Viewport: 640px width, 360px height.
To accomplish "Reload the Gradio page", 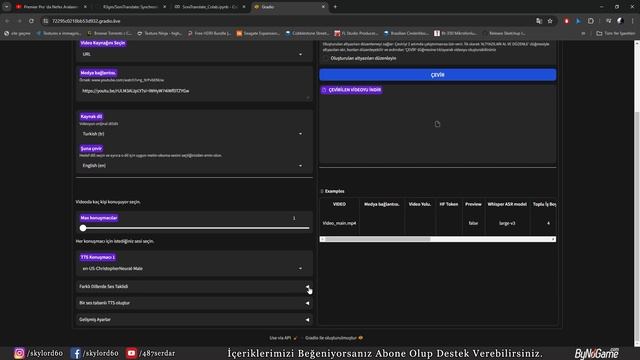I will click(x=31, y=21).
